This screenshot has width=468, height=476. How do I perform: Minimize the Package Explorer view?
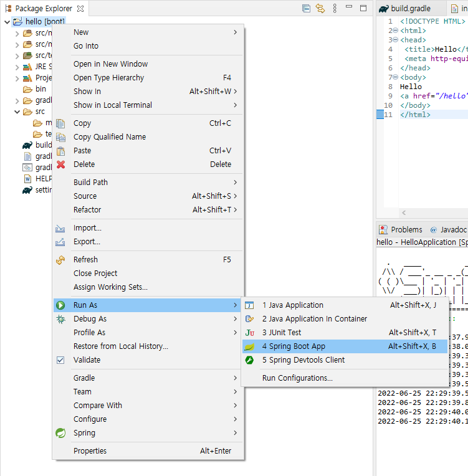click(x=349, y=7)
